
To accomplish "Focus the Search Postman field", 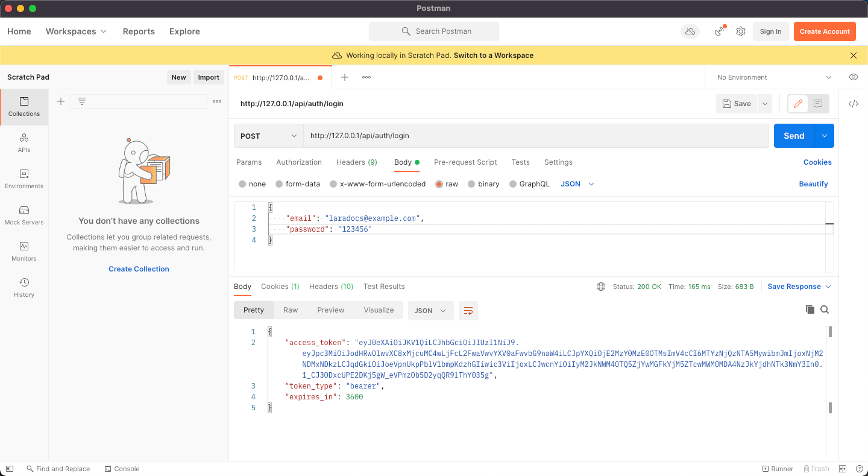I will (434, 31).
